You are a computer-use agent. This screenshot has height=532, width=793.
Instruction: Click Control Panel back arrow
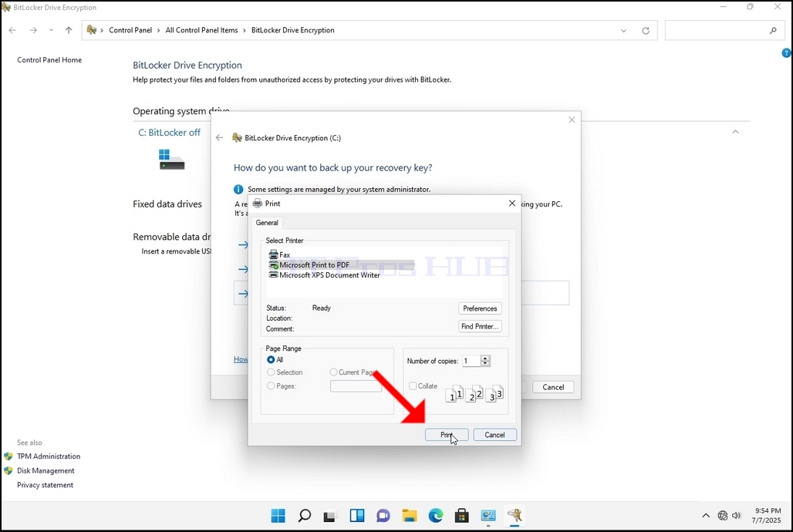pyautogui.click(x=12, y=30)
